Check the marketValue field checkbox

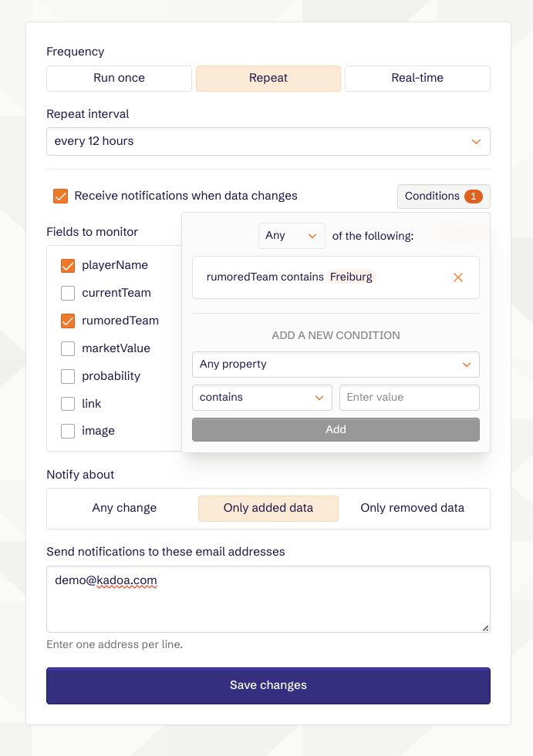(x=68, y=349)
